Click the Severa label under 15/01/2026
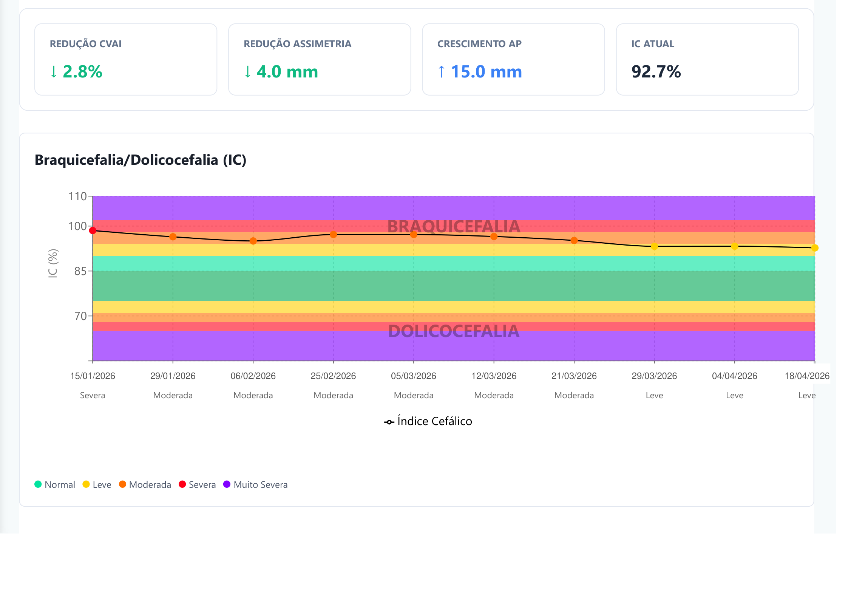868x614 pixels. (93, 395)
